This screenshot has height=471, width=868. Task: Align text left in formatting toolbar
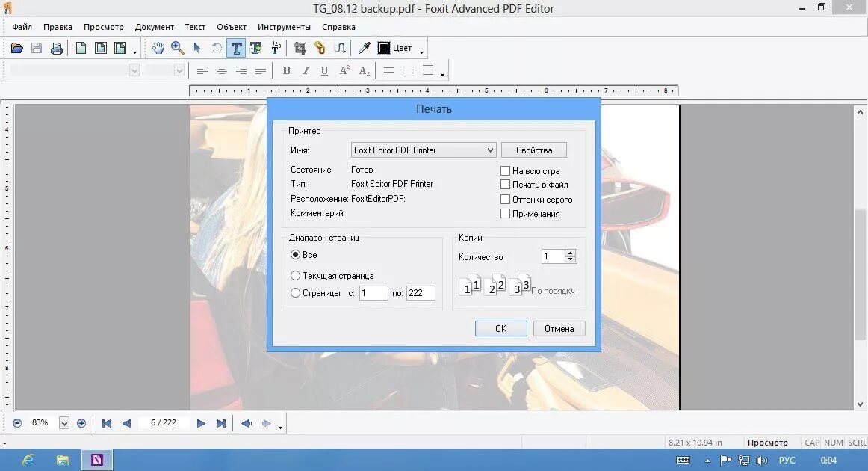point(202,70)
